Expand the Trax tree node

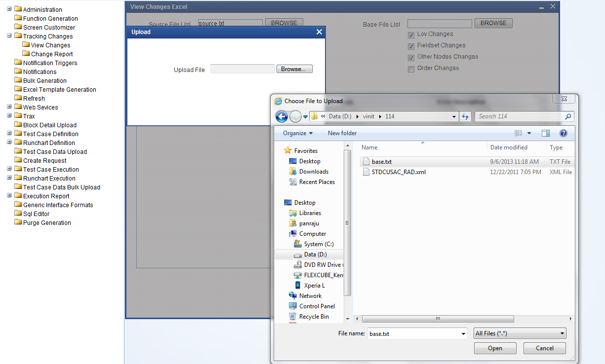point(9,116)
